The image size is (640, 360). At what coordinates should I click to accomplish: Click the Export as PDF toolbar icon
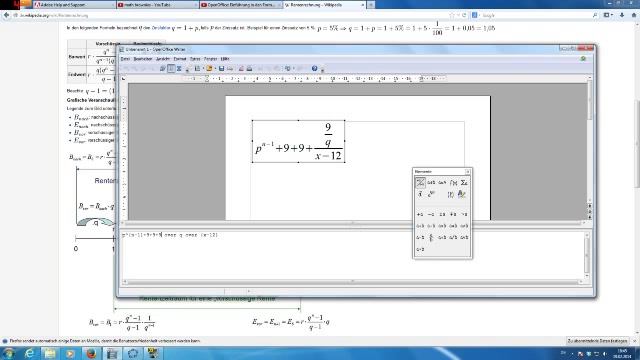point(241,69)
